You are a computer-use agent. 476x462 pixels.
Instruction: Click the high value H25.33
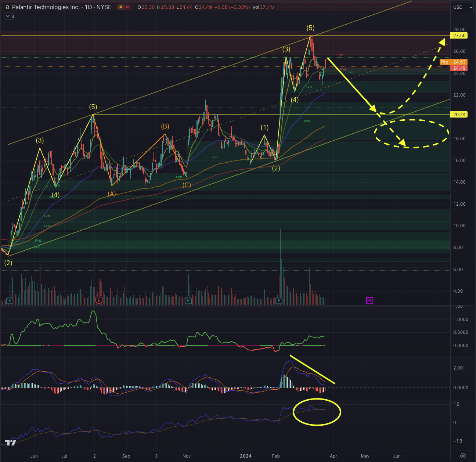tap(166, 7)
